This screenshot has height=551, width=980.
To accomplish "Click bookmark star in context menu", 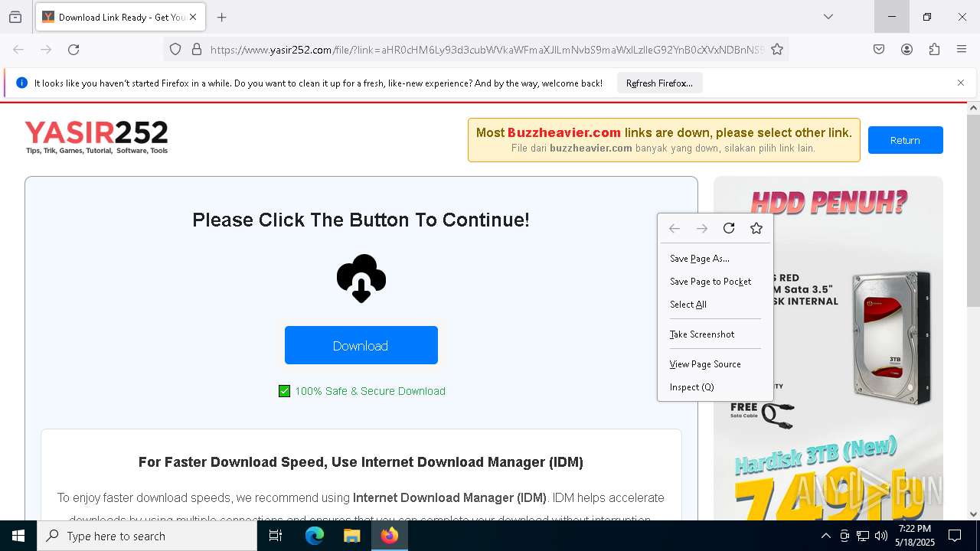I will coord(756,228).
